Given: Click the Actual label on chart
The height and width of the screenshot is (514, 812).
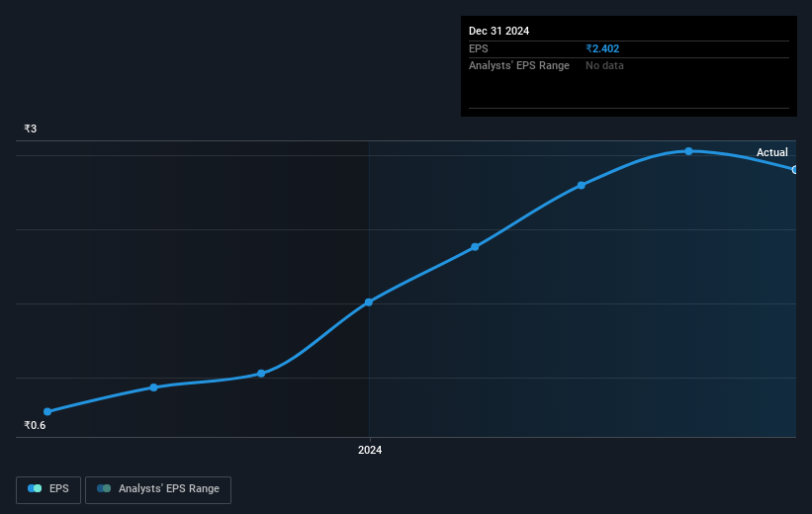Looking at the screenshot, I should click(x=772, y=152).
